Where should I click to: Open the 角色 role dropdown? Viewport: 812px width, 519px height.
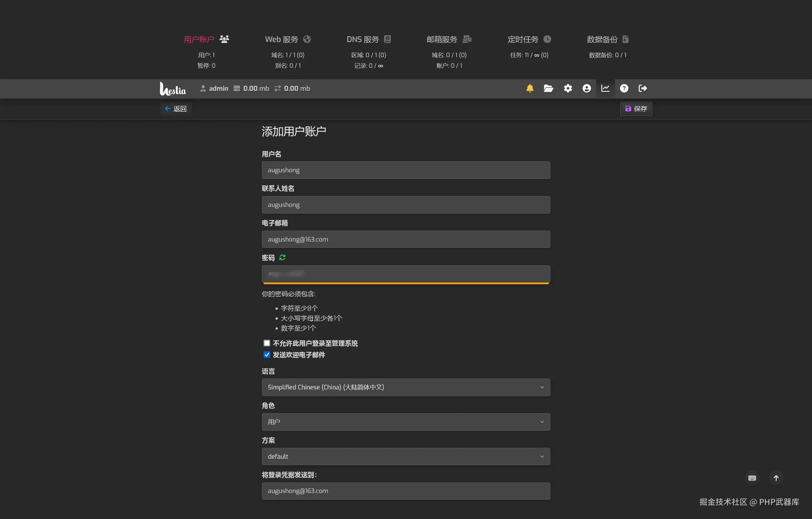406,422
